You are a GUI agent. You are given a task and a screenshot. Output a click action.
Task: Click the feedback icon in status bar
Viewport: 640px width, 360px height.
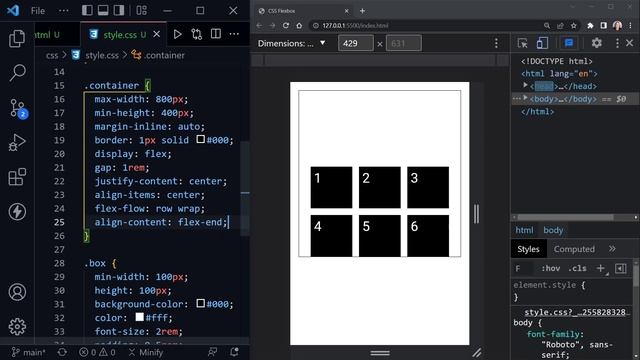(213, 352)
